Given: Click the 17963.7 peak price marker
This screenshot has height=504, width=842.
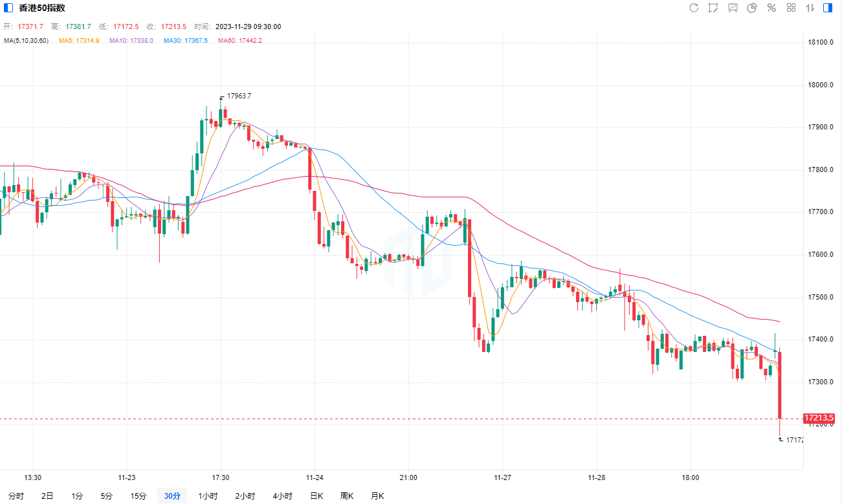Looking at the screenshot, I should pos(239,96).
